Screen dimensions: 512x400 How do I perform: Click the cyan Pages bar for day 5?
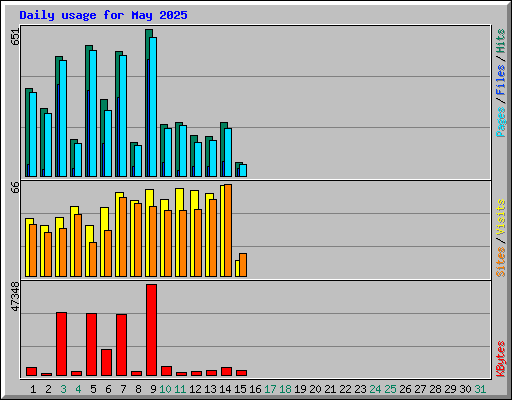coord(93,114)
